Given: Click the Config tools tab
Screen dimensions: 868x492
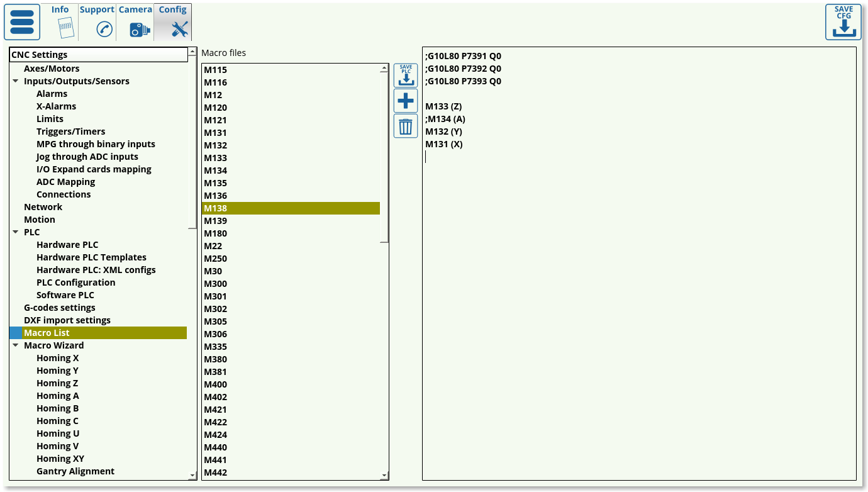Looking at the screenshot, I should pyautogui.click(x=172, y=22).
